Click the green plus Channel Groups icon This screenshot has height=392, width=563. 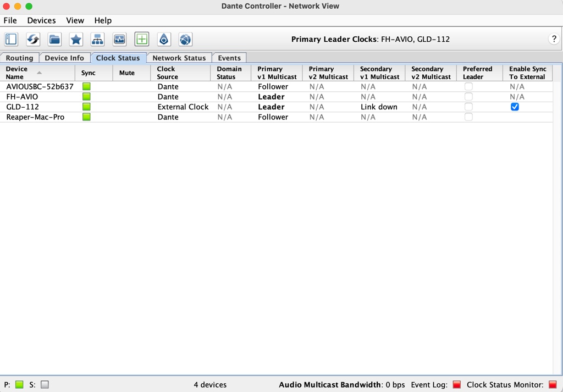click(141, 39)
